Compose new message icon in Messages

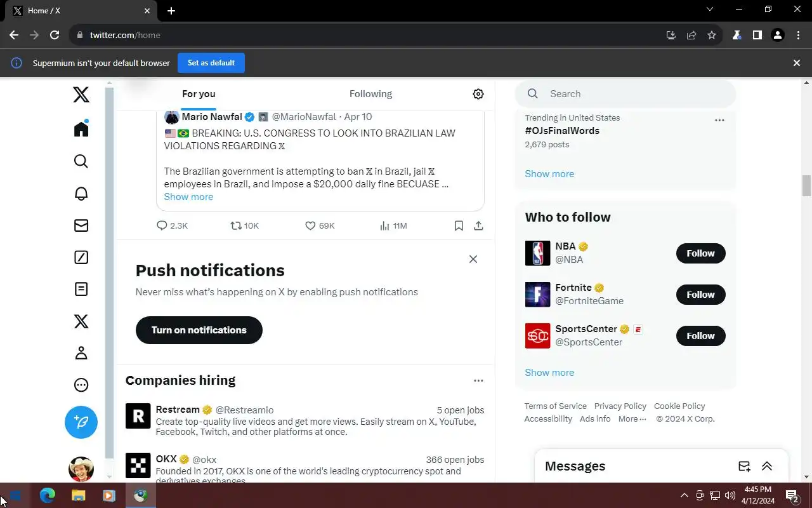click(x=744, y=466)
